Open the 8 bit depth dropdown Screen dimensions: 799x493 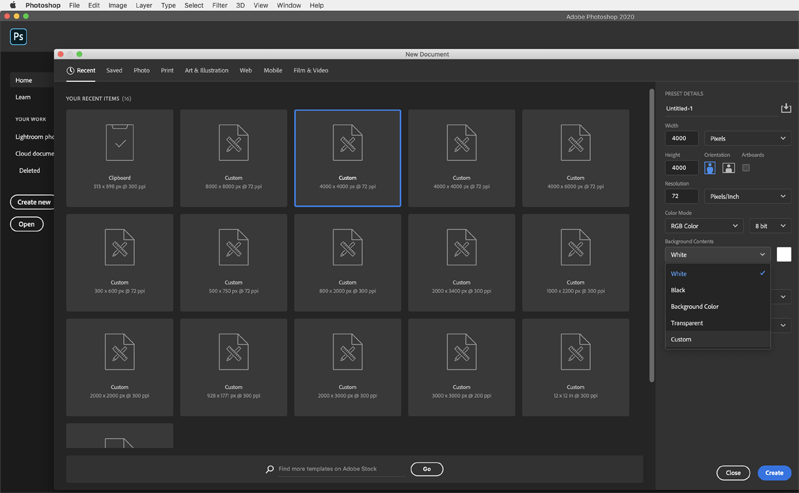click(x=769, y=226)
